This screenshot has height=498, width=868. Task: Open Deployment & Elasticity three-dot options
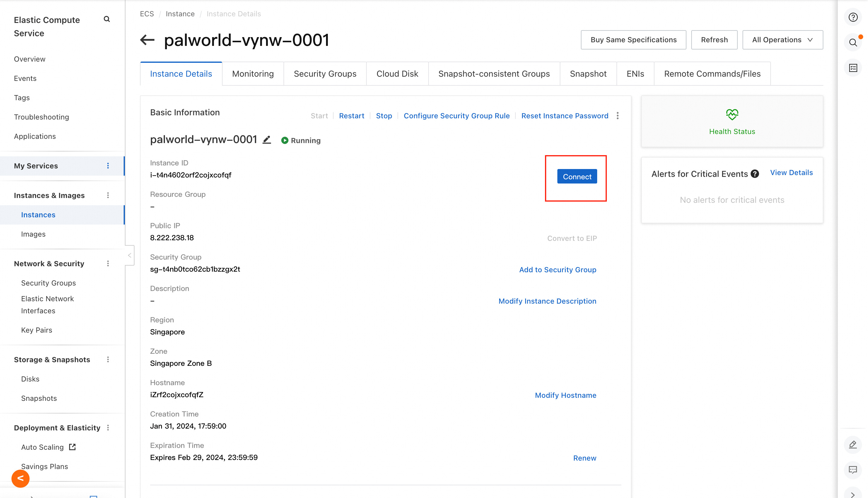pyautogui.click(x=108, y=428)
